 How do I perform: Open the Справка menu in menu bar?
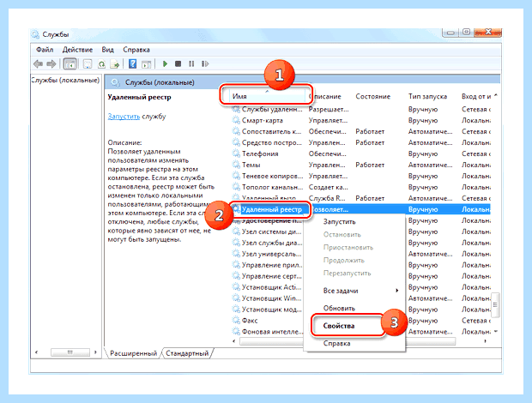(136, 50)
